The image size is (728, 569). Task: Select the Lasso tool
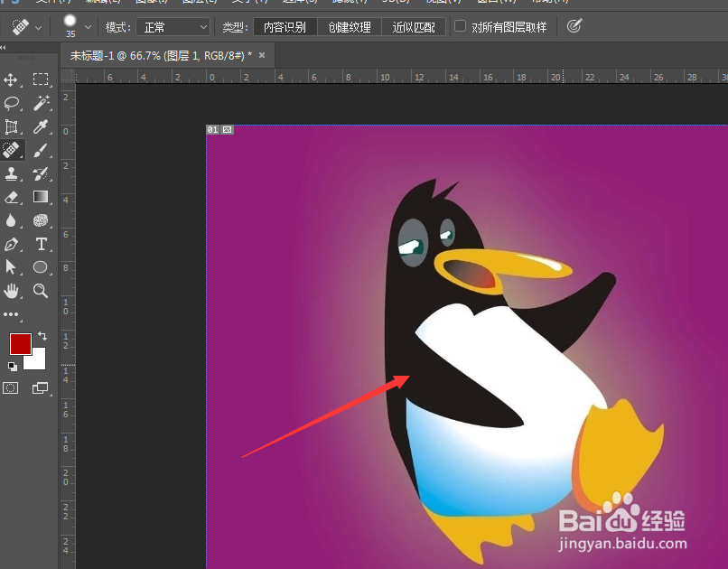click(x=11, y=103)
